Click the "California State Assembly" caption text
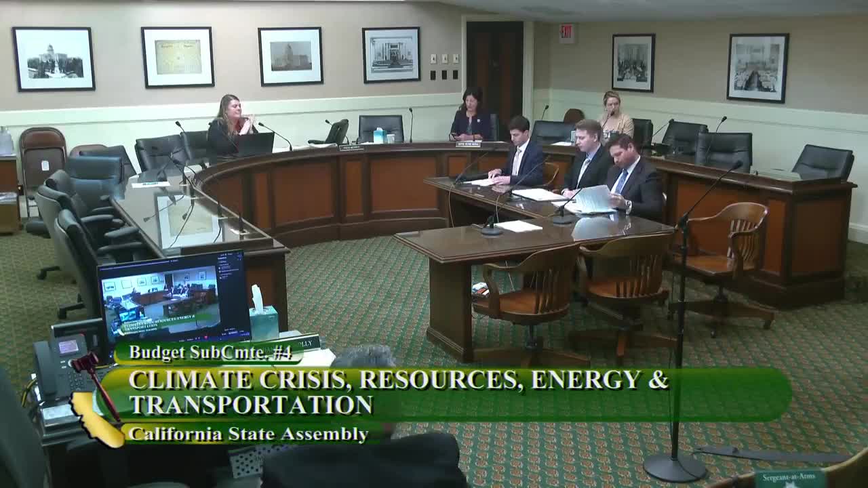The width and height of the screenshot is (868, 488). 248,434
